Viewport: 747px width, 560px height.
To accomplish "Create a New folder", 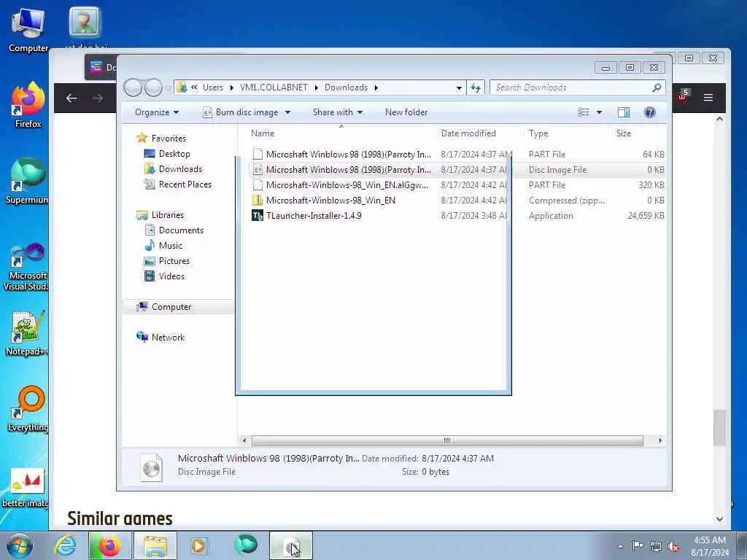I will coord(406,112).
